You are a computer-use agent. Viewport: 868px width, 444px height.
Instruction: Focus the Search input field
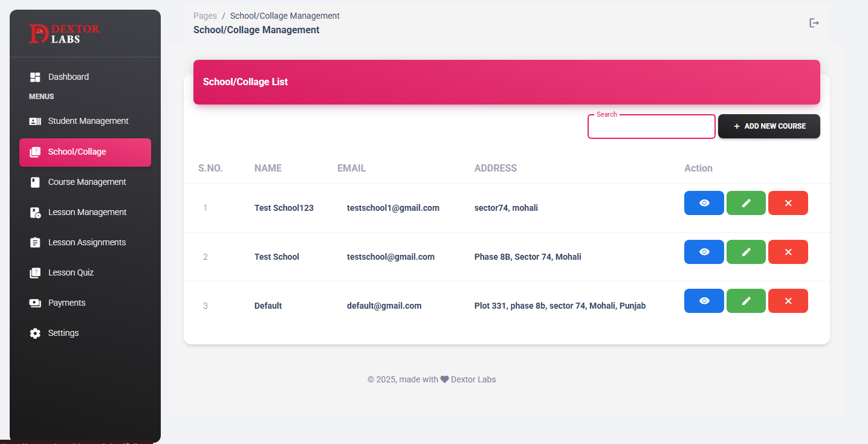[x=651, y=127]
